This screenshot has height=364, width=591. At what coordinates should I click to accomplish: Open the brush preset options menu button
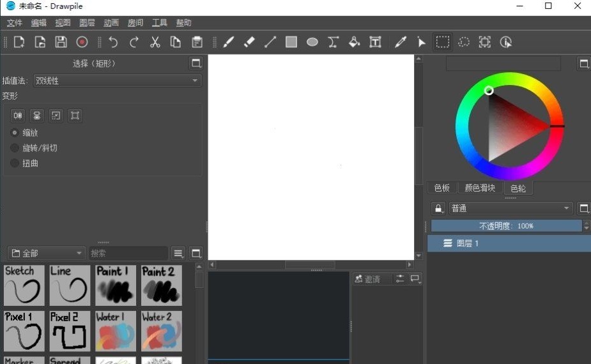pos(178,254)
